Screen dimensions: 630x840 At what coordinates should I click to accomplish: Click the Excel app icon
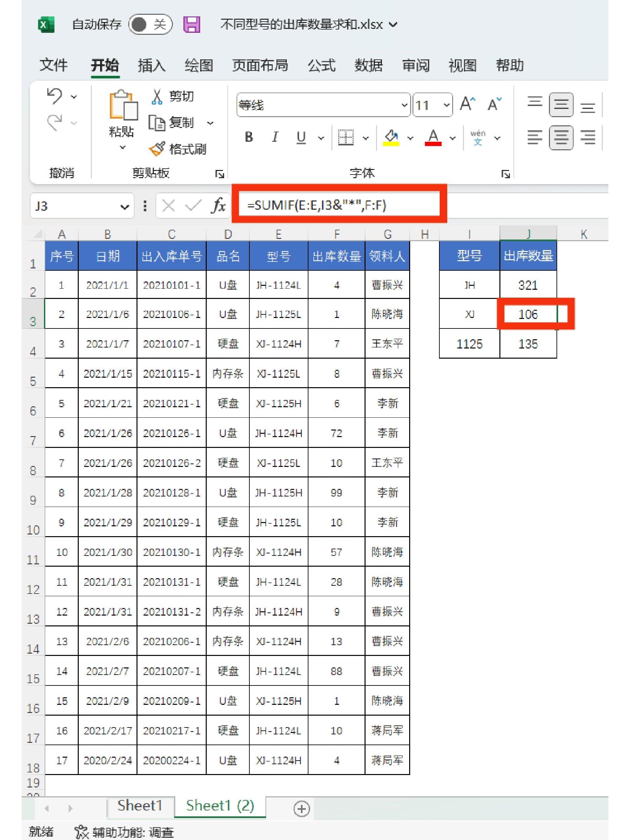click(46, 25)
